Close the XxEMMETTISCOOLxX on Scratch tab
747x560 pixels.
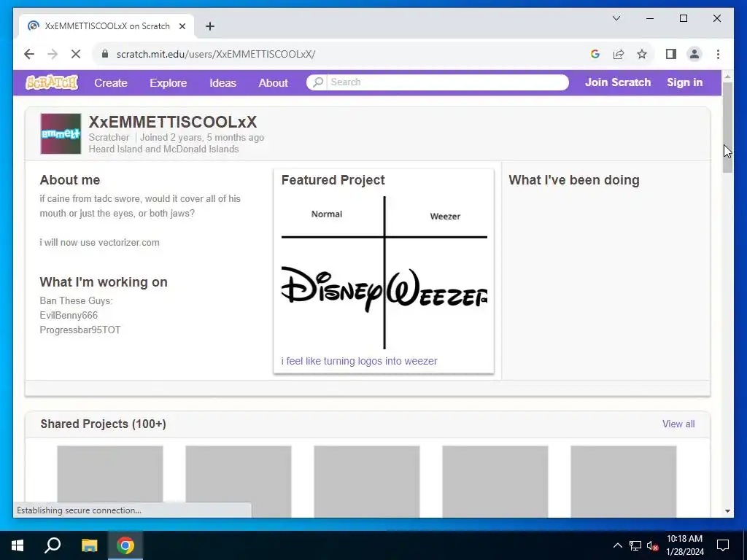point(182,26)
